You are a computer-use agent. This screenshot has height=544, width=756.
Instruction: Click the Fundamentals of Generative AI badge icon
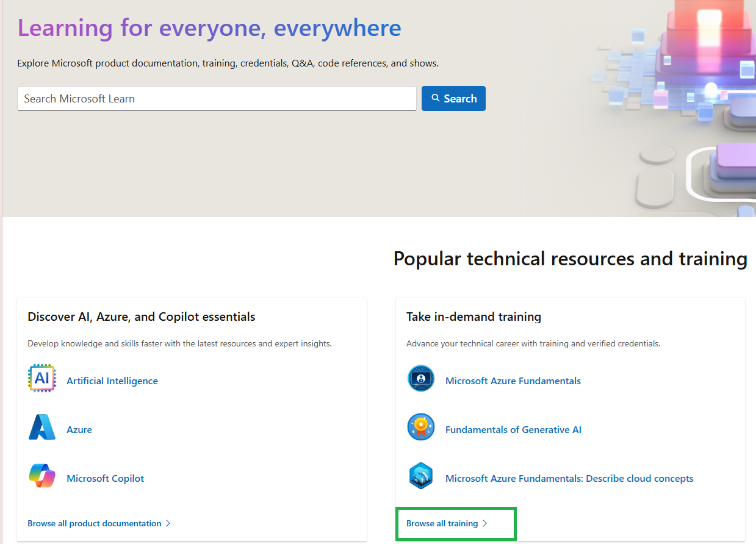[421, 427]
